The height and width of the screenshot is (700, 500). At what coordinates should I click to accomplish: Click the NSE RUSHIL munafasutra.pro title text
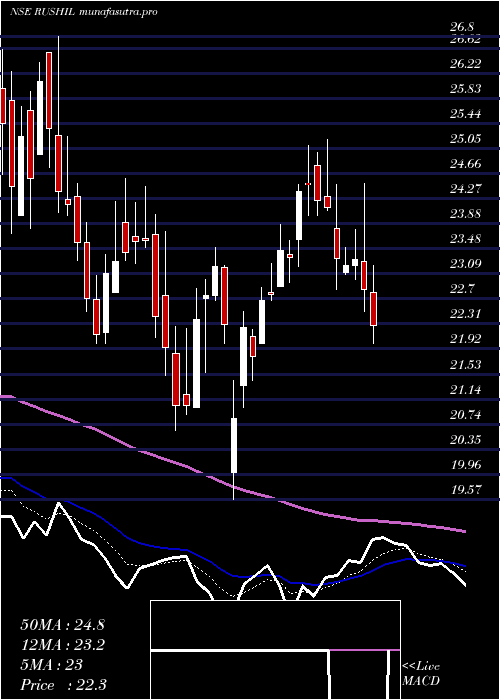click(x=83, y=12)
